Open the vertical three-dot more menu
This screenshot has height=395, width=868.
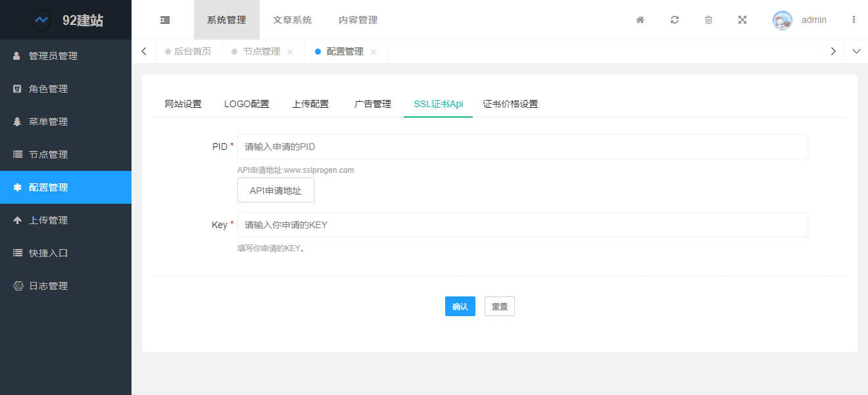pos(854,20)
